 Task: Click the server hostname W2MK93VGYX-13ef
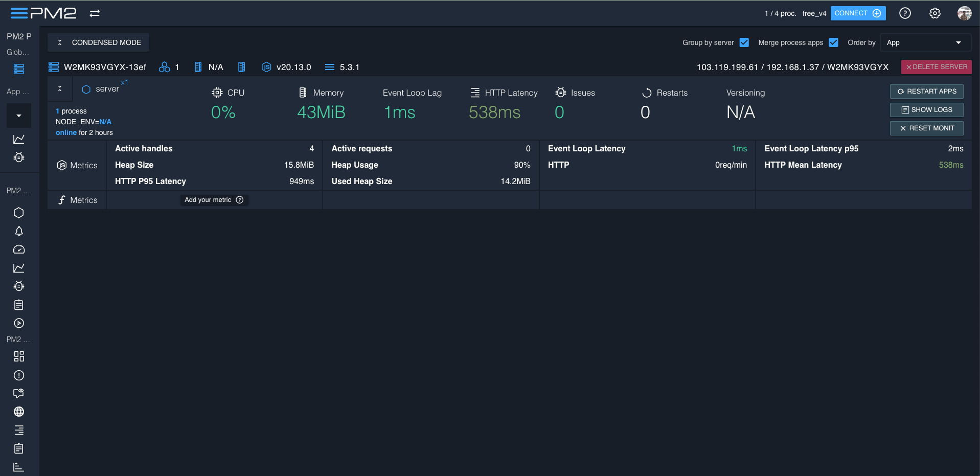click(x=105, y=67)
